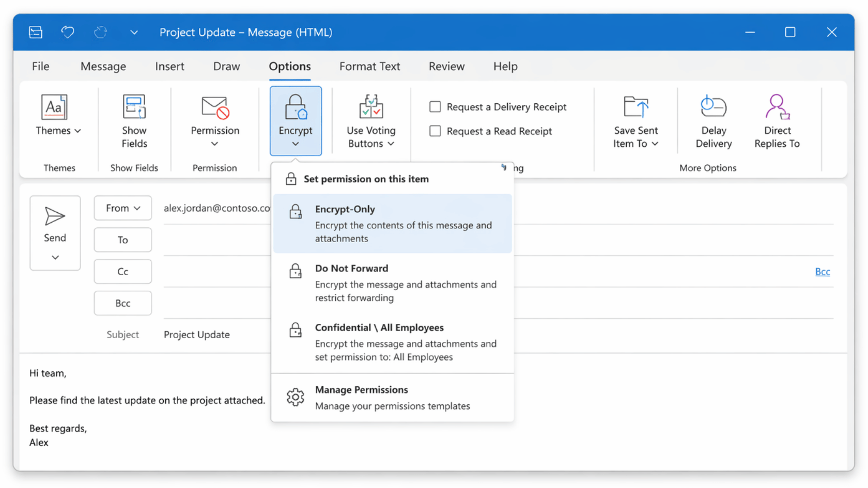Click the Use Voting Buttons icon

tap(371, 107)
